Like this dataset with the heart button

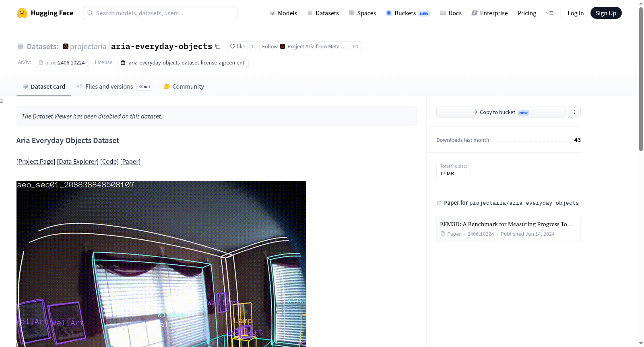pyautogui.click(x=237, y=46)
